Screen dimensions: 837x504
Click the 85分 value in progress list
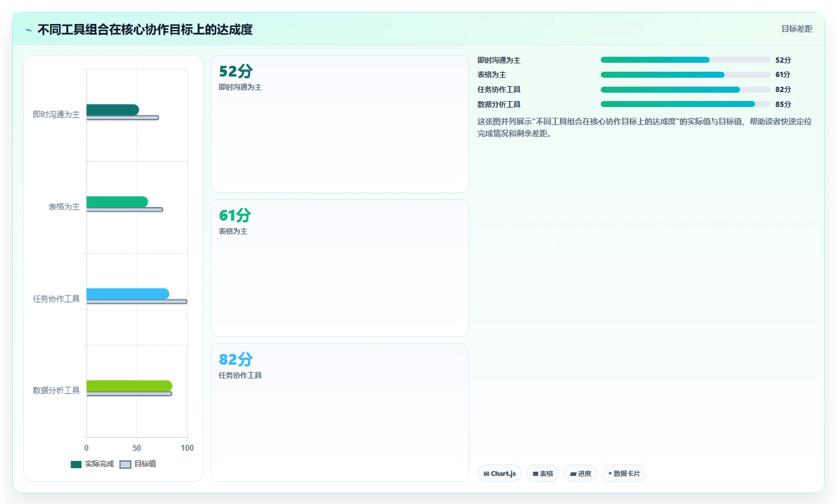click(783, 105)
